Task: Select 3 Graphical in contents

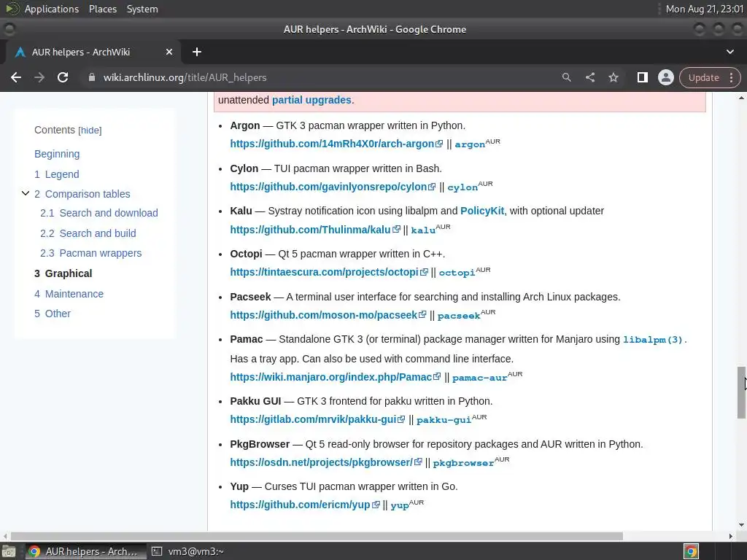Action: click(x=63, y=273)
